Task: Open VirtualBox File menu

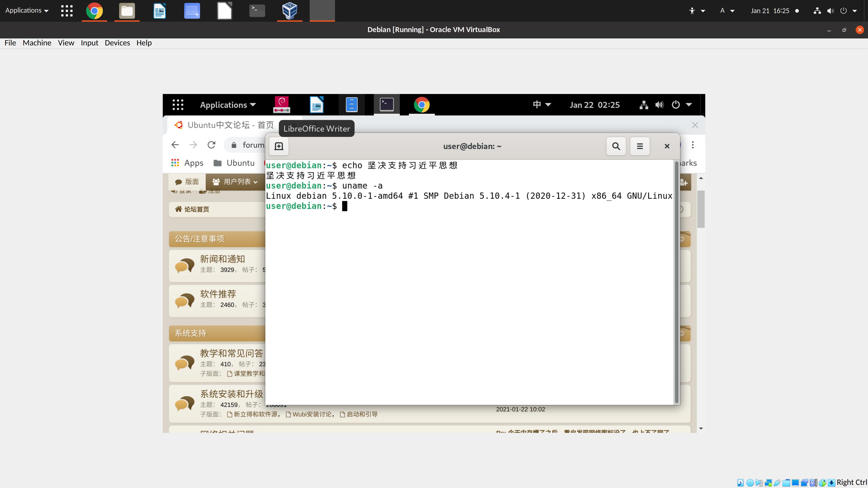Action: click(x=10, y=43)
